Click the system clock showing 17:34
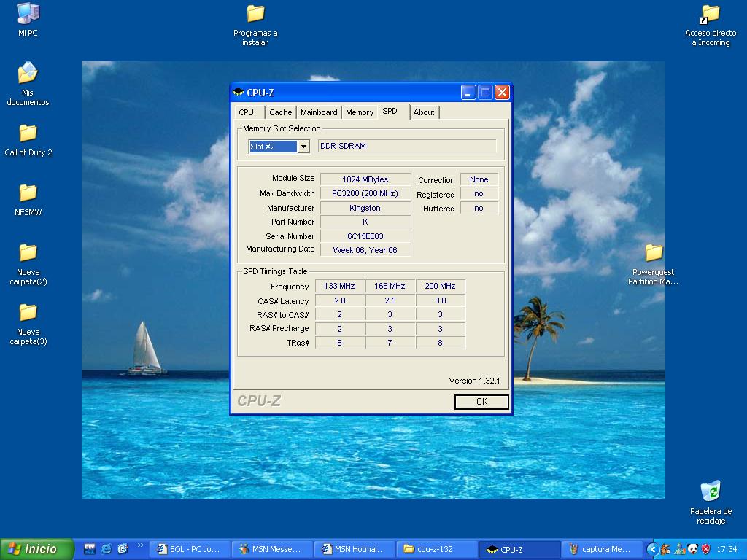Screen dimensions: 747x560 point(727,550)
